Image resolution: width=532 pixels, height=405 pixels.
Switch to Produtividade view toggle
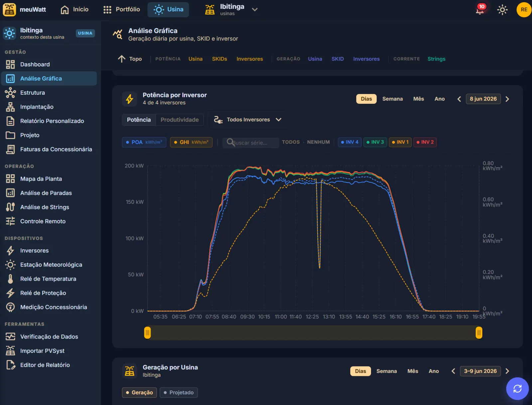180,120
